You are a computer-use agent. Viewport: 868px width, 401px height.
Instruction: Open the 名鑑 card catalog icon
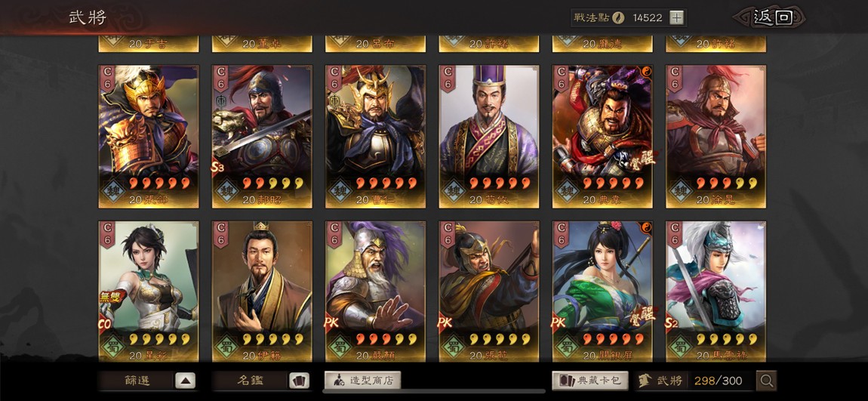coord(299,381)
